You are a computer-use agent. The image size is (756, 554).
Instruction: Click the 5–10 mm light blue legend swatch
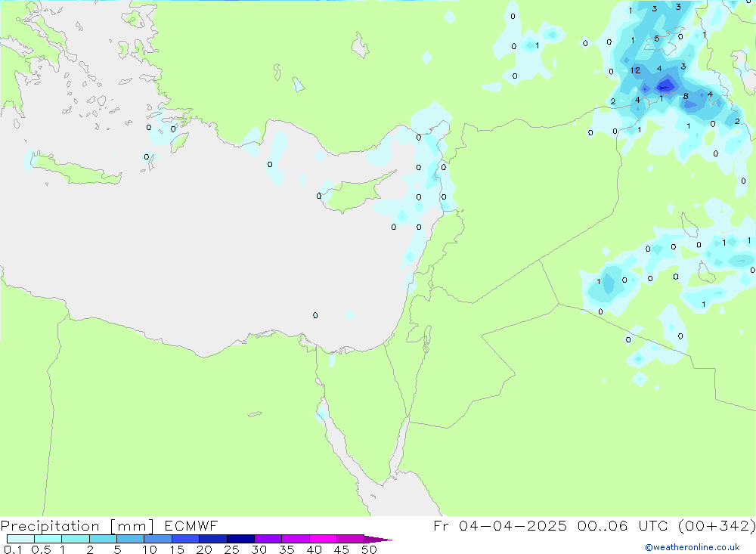point(131,539)
